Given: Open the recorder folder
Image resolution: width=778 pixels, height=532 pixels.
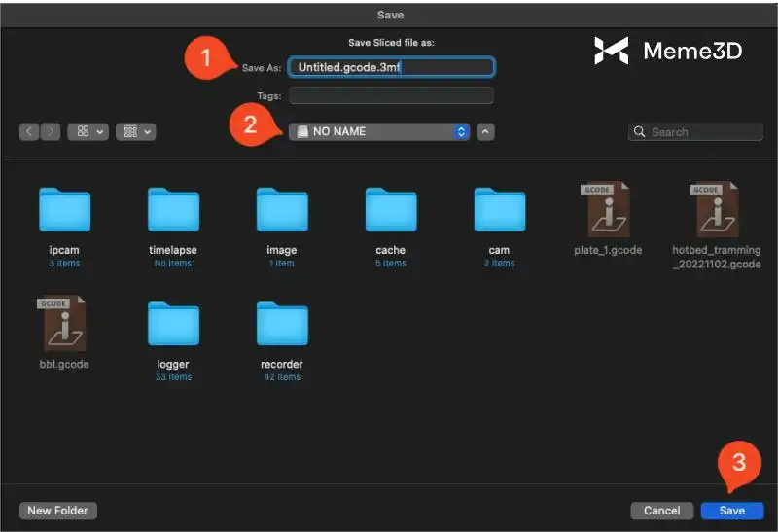Looking at the screenshot, I should (282, 324).
